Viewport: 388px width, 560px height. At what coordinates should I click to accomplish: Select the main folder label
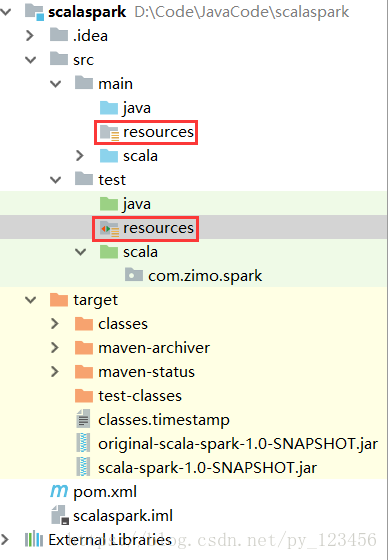[115, 84]
